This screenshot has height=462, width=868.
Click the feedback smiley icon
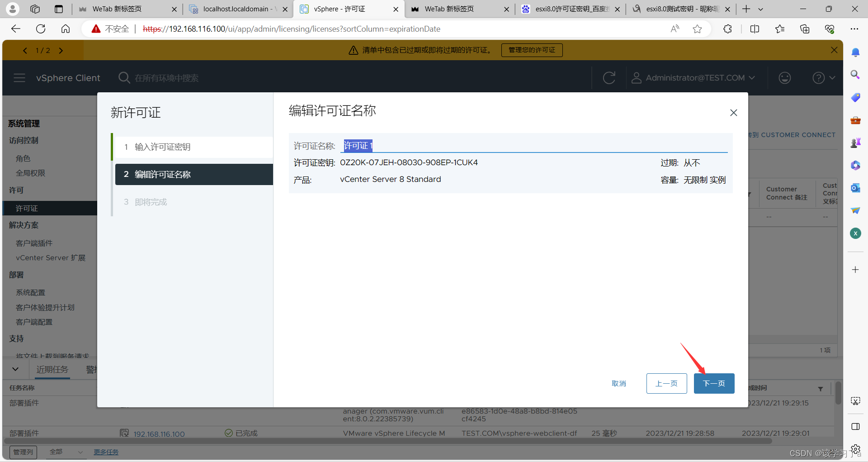tap(784, 78)
